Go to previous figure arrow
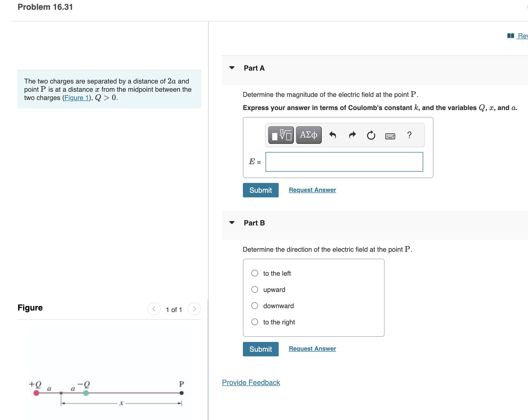This screenshot has width=528, height=420. point(154,309)
